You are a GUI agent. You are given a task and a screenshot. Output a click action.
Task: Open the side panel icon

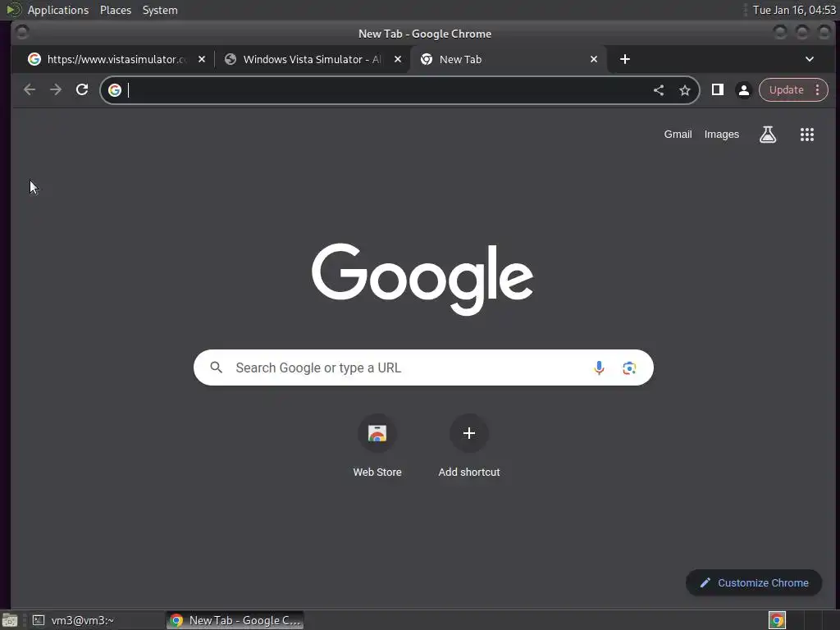click(717, 89)
